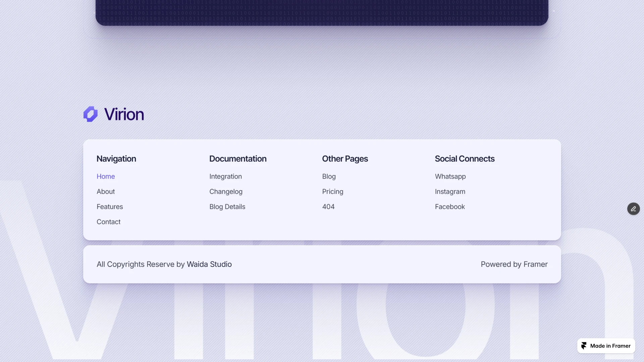This screenshot has height=362, width=644.
Task: Open the Blog link under Other Pages
Action: (x=329, y=176)
